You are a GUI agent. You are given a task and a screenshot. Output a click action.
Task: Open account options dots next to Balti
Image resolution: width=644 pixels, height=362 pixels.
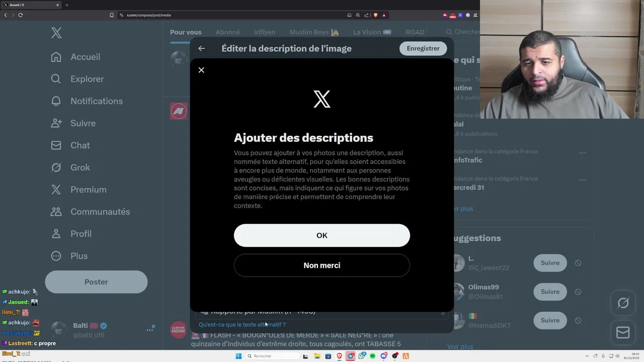tap(150, 330)
